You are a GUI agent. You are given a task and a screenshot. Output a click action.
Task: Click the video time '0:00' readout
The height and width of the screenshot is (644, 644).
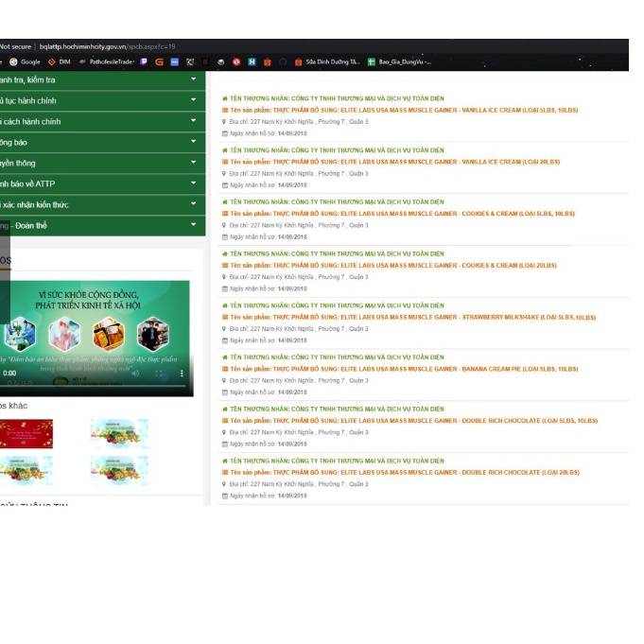[9, 374]
